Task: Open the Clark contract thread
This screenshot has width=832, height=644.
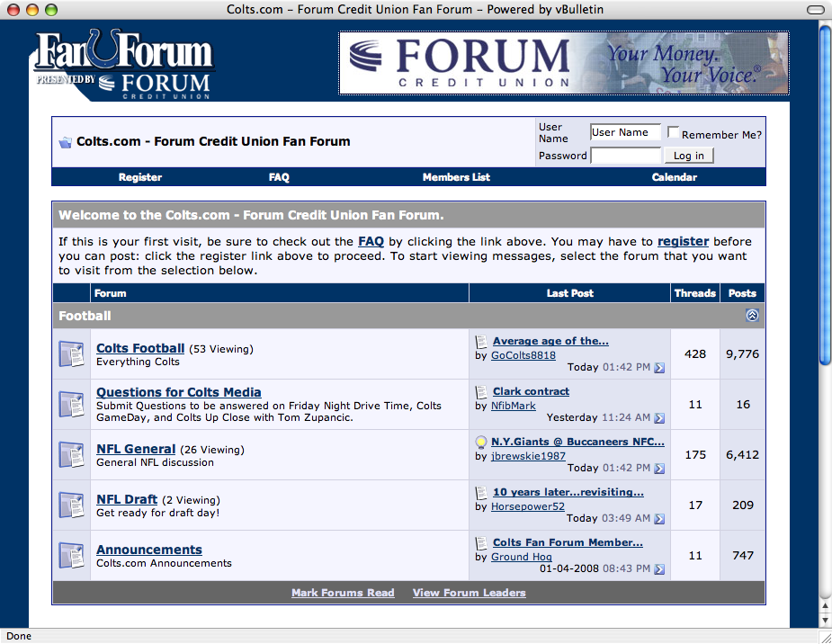Action: point(532,391)
